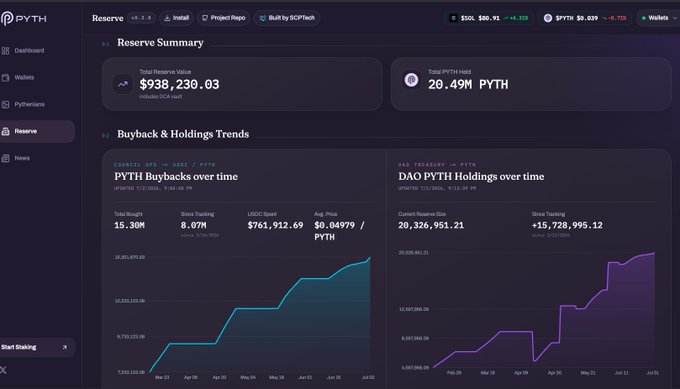680x389 pixels.
Task: Click the PYTH -0.71% change indicator
Action: click(x=614, y=18)
